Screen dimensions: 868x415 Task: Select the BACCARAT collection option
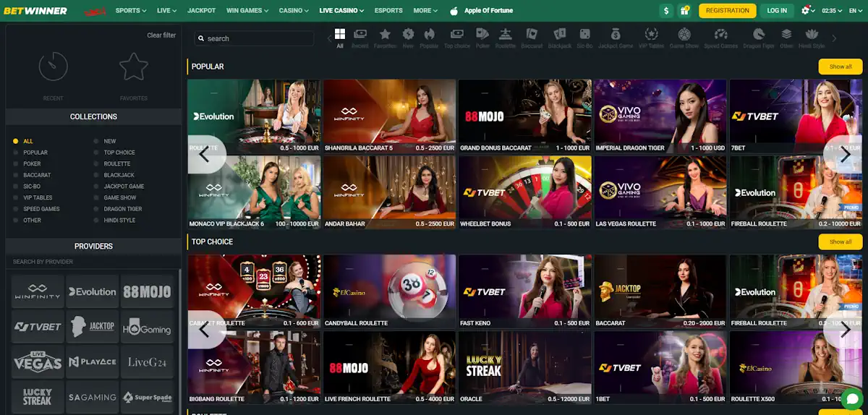pos(32,175)
